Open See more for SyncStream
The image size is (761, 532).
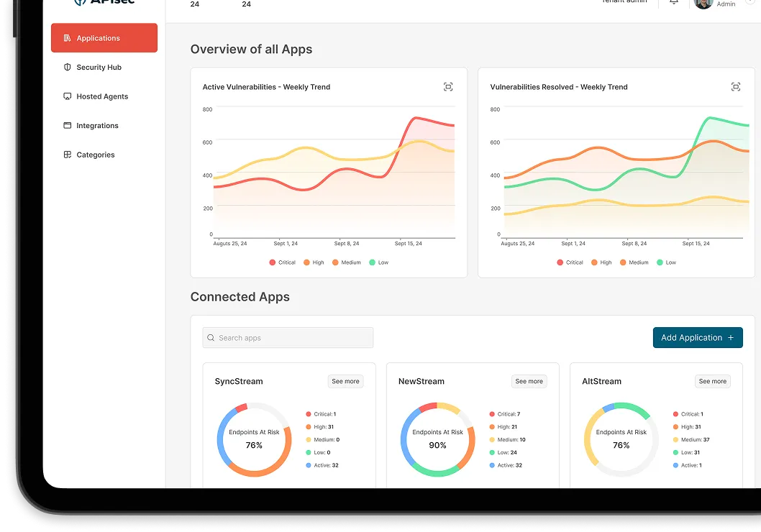345,381
